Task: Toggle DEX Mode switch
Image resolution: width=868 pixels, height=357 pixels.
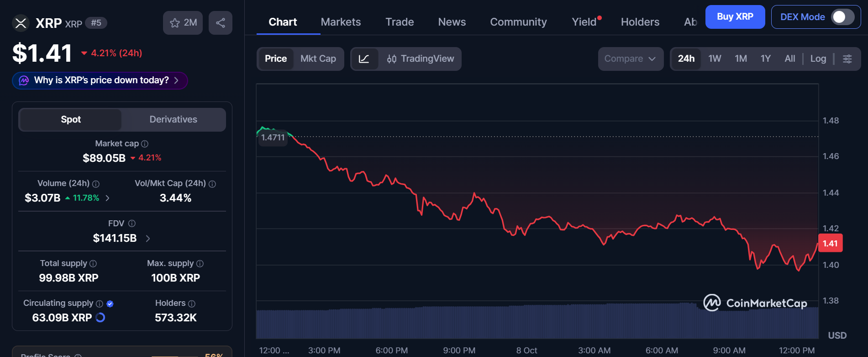Action: [842, 17]
